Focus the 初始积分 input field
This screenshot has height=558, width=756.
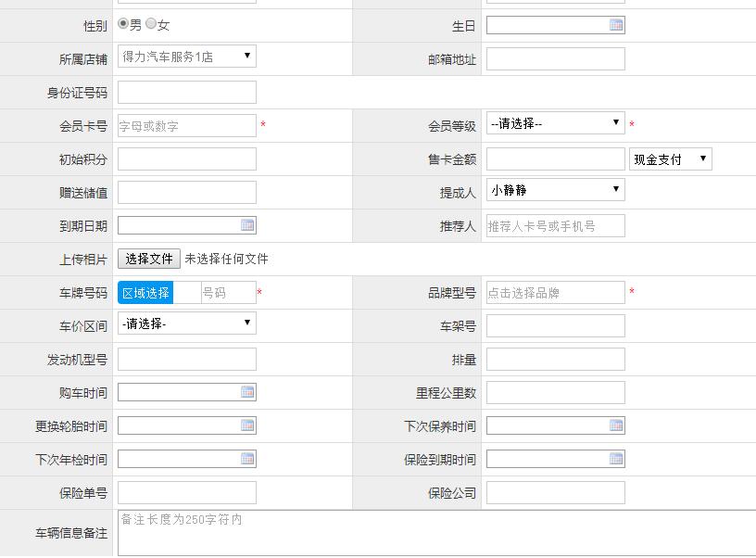187,159
